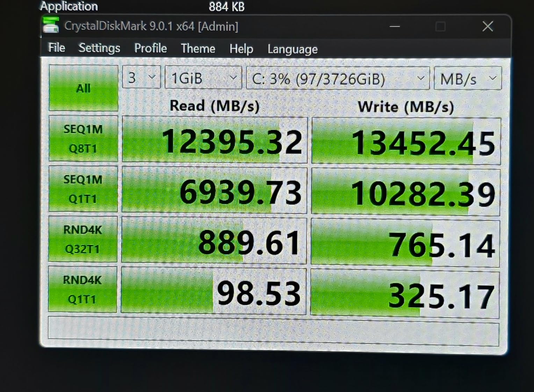Expand the 1GiB test size dropdown
This screenshot has width=534, height=392.
[x=203, y=78]
